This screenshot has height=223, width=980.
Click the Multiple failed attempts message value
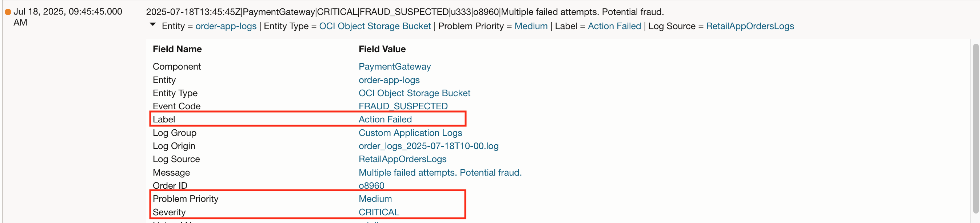pyautogui.click(x=440, y=173)
